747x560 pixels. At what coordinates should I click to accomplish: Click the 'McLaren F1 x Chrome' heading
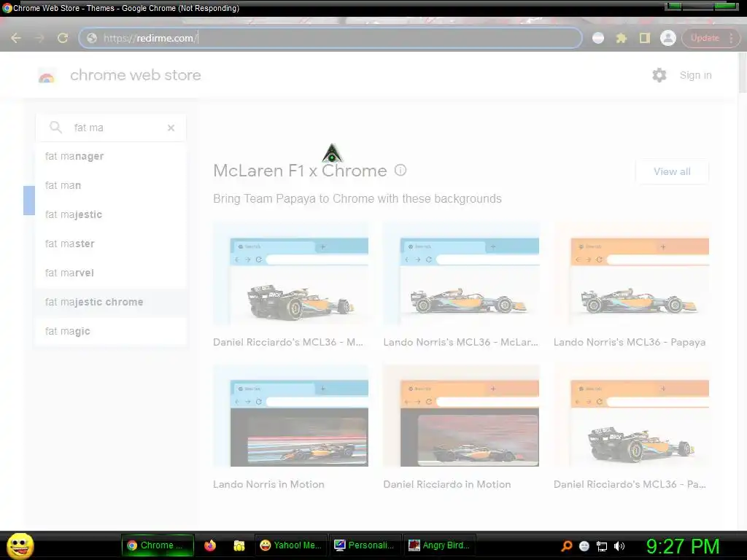(300, 171)
